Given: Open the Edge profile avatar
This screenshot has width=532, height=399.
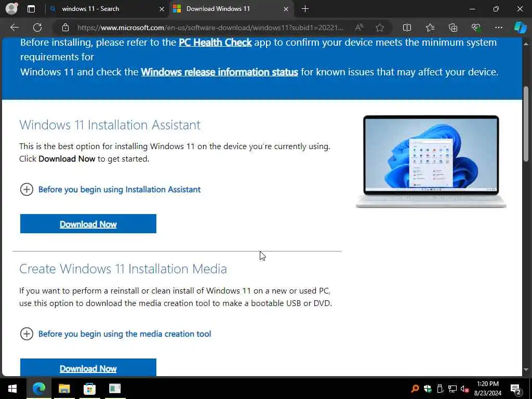Looking at the screenshot, I should coord(11,8).
